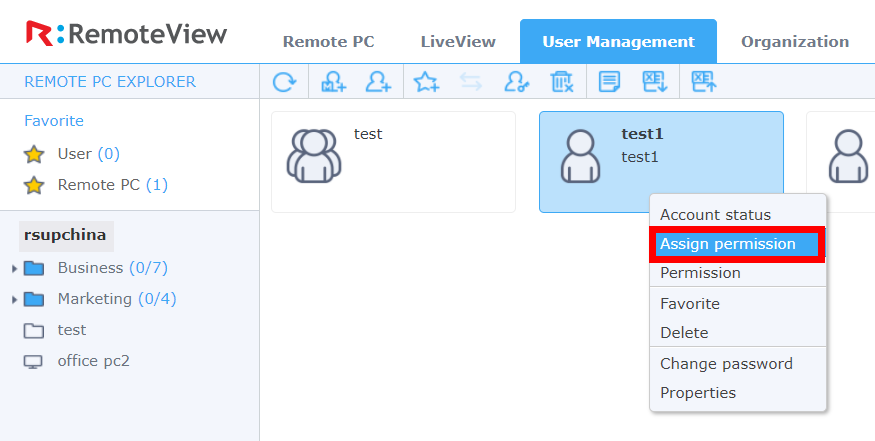
Task: Click the partially visible third user avatar
Action: [x=848, y=156]
